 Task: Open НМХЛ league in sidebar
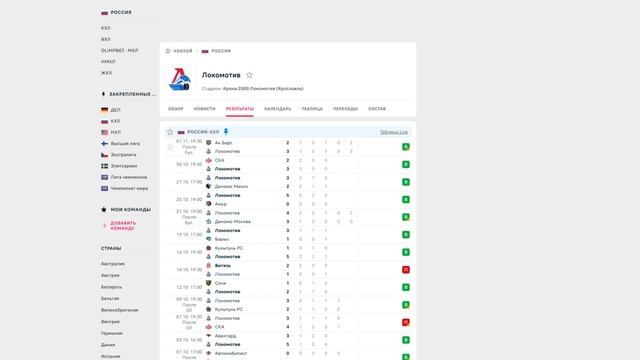coord(108,62)
